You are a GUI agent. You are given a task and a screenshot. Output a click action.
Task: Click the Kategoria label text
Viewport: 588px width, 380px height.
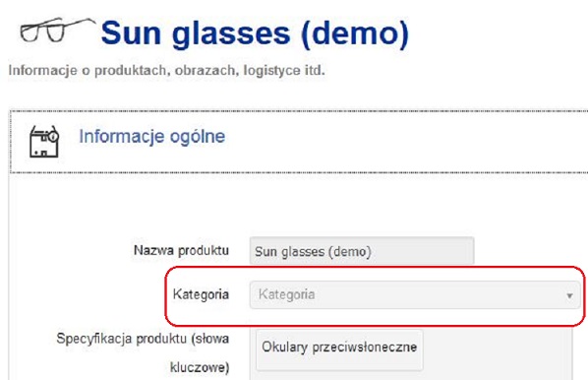(x=201, y=294)
